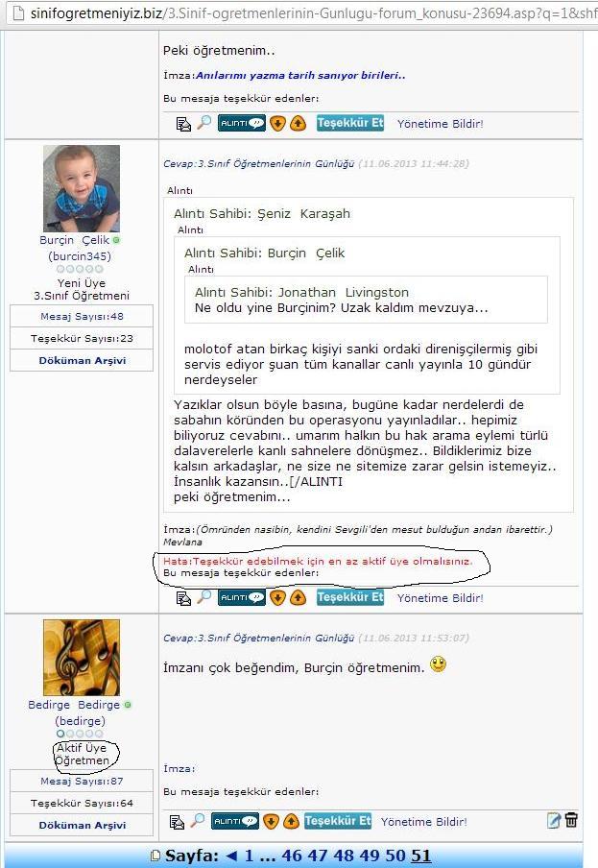Click the edit post pencil icon on Bedirge's post
The image size is (598, 868).
(x=553, y=820)
